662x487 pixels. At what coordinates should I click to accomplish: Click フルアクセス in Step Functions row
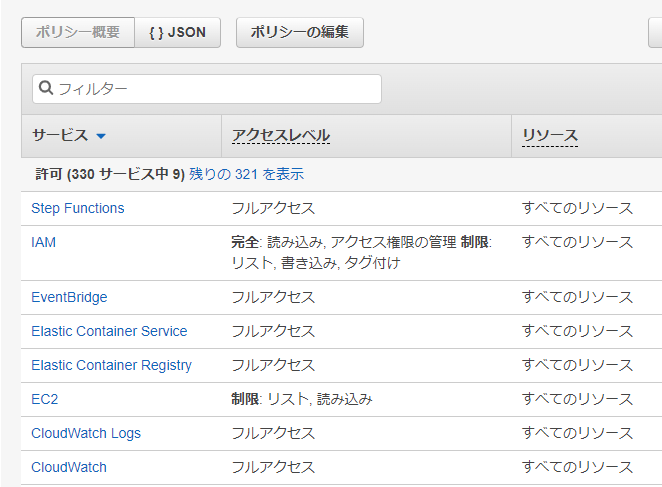(273, 208)
